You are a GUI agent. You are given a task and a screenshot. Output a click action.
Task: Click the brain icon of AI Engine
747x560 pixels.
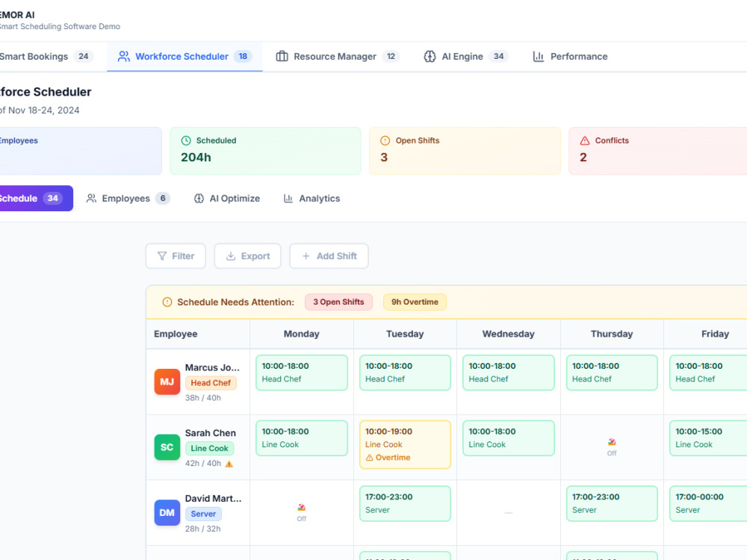pyautogui.click(x=430, y=56)
